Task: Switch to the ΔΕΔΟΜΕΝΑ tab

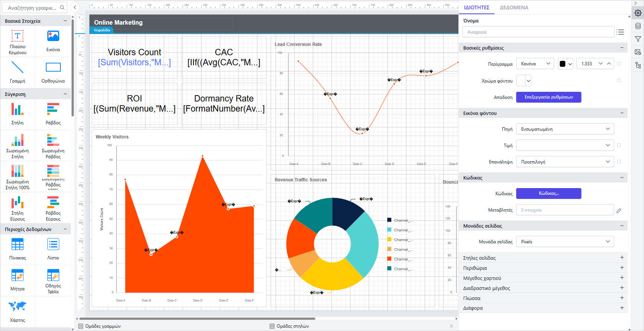Action: click(x=514, y=7)
